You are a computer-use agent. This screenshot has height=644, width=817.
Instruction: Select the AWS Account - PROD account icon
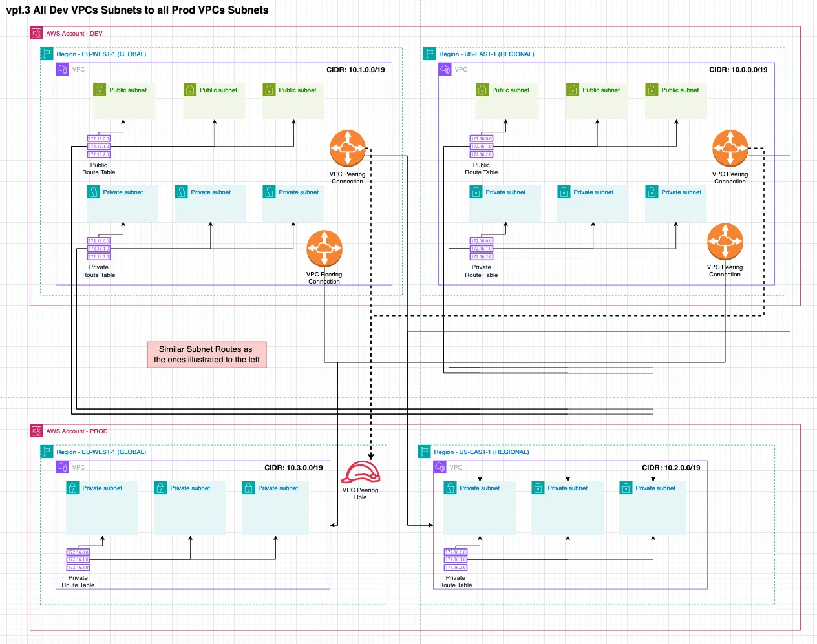[x=37, y=431]
